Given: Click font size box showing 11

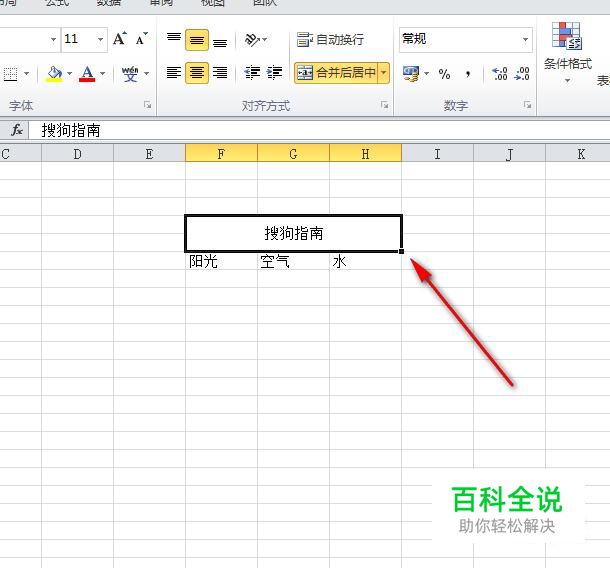Looking at the screenshot, I should coord(79,39).
